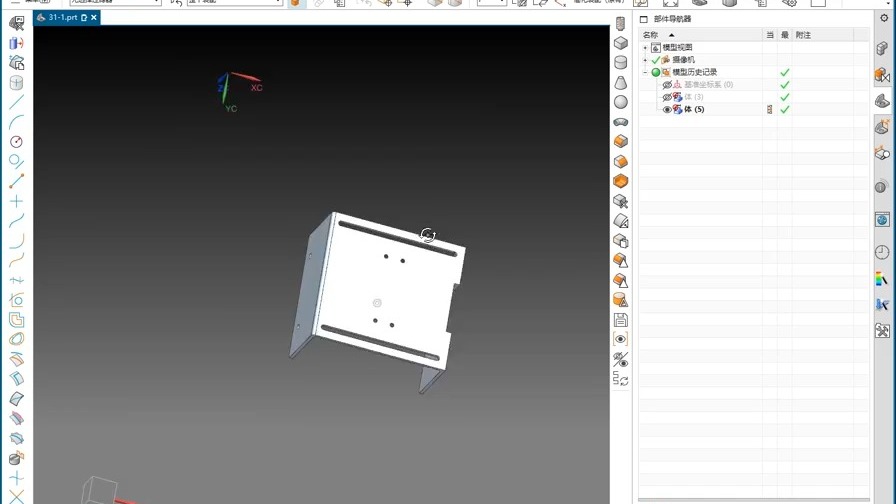The width and height of the screenshot is (896, 504).
Task: Close the 31-1.prt tab
Action: (94, 18)
